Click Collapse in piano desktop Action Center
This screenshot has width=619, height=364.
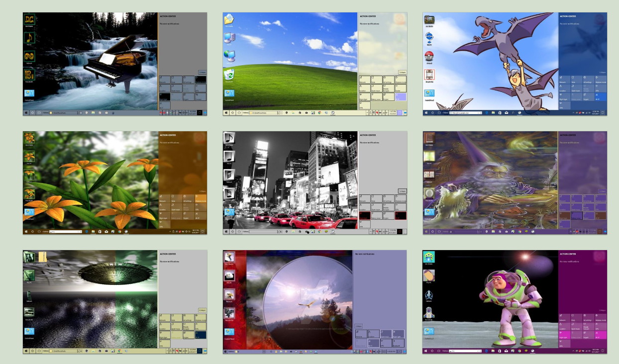click(203, 73)
